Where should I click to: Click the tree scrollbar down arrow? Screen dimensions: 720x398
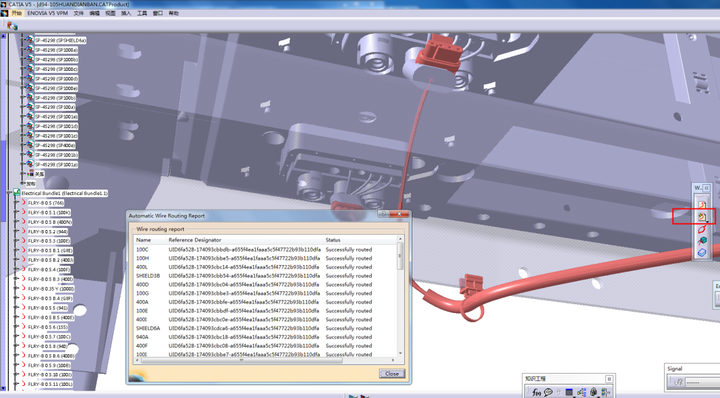(x=3, y=387)
